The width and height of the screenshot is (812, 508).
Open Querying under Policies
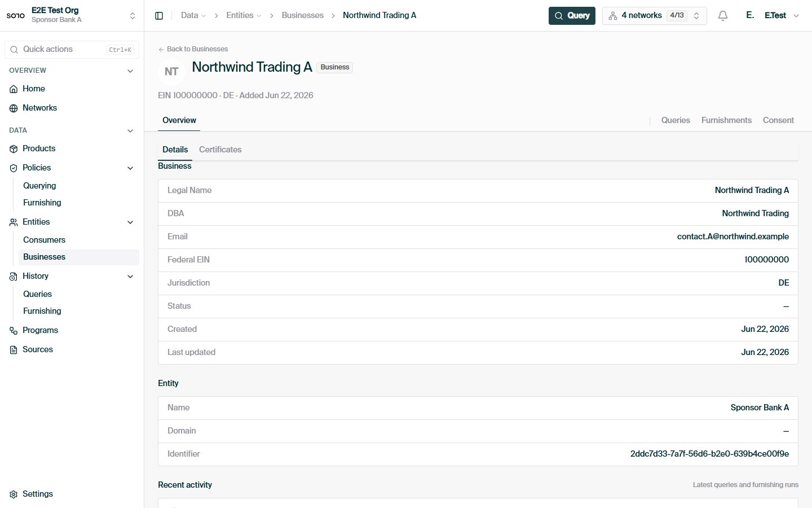[x=39, y=186]
